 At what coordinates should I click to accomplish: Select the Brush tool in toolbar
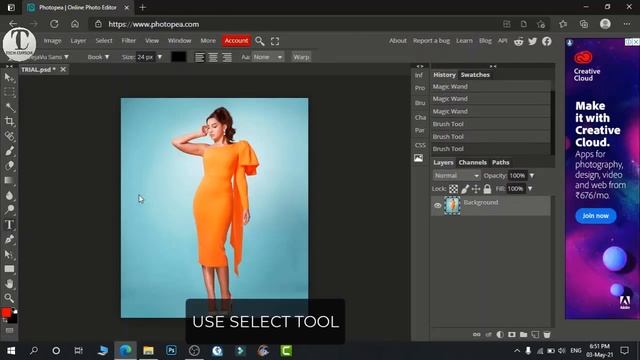pyautogui.click(x=9, y=151)
